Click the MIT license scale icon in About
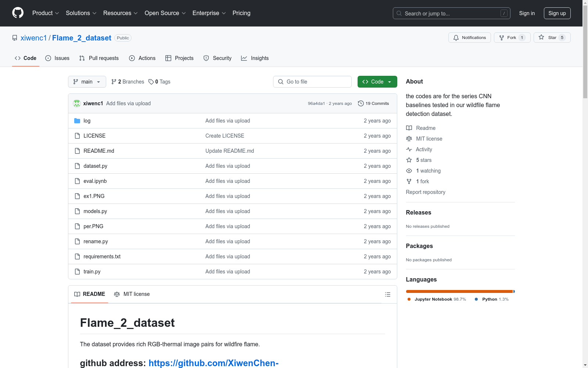 coord(409,139)
